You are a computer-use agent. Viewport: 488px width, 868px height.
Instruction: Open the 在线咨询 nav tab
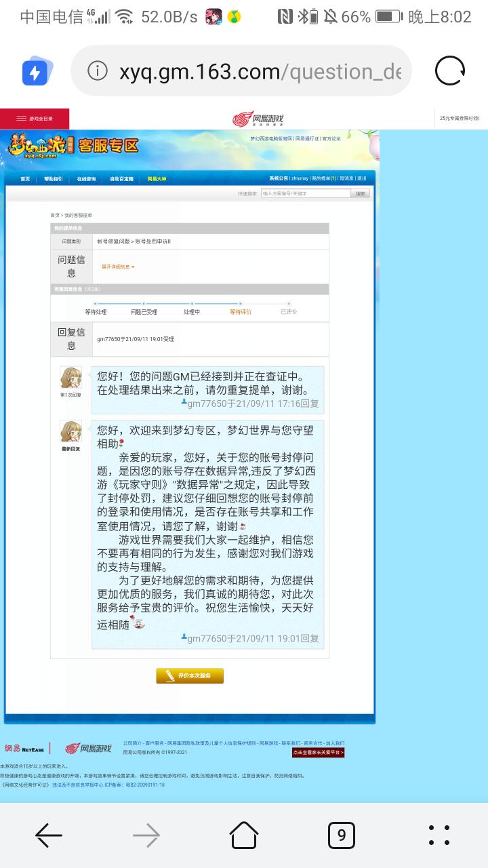(x=87, y=179)
